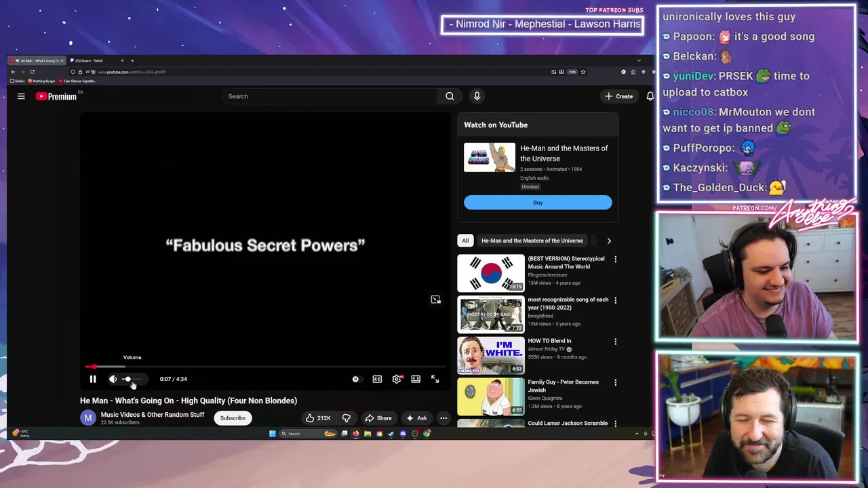Open the Dailies bookmark folder
The height and width of the screenshot is (488, 868).
click(x=17, y=81)
